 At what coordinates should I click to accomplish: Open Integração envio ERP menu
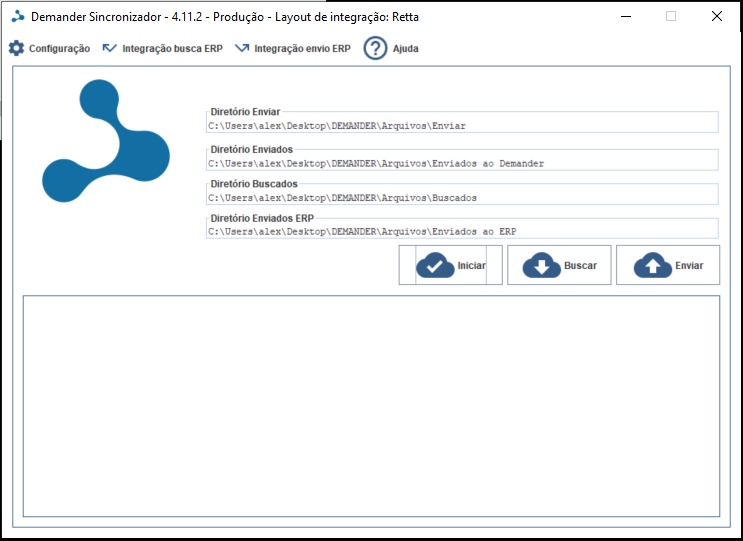tap(302, 49)
